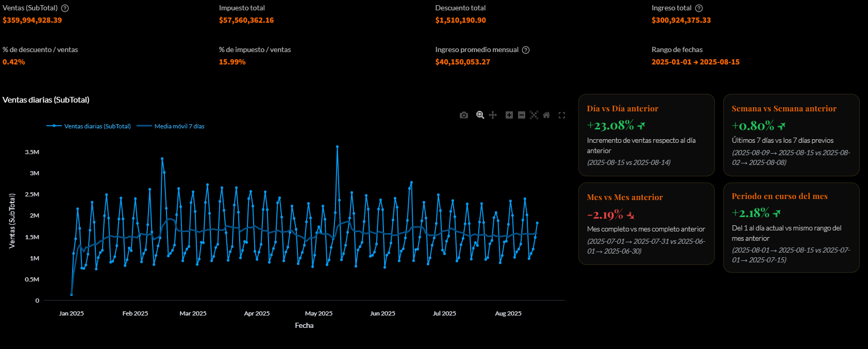Screen dimensions: 868x349
Task: Show help for Ingreso total
Action: pos(699,8)
